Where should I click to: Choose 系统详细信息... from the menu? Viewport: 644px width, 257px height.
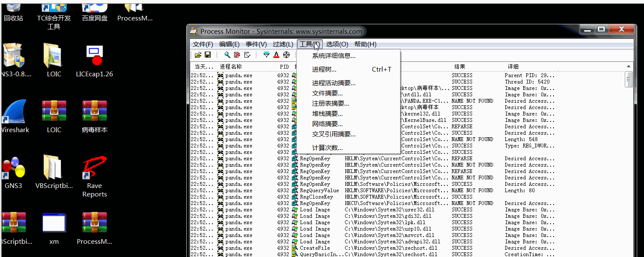pos(348,56)
